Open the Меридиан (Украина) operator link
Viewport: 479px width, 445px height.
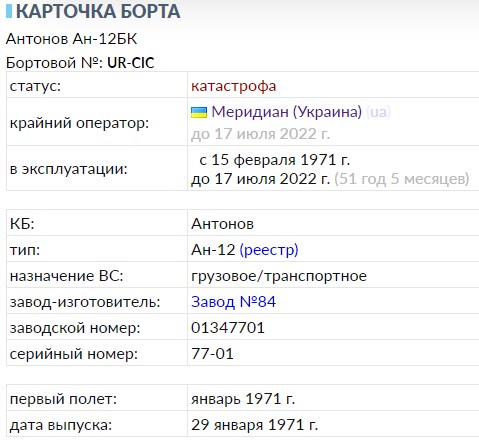[x=287, y=112]
